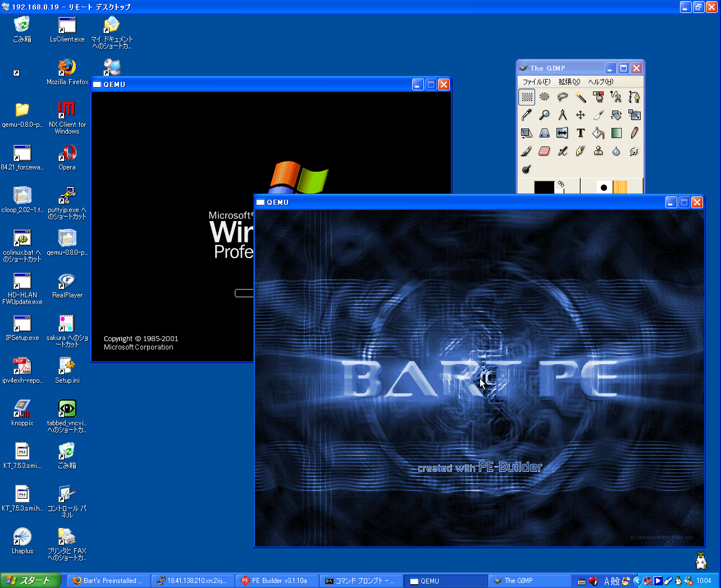Select the Text tool

click(581, 133)
